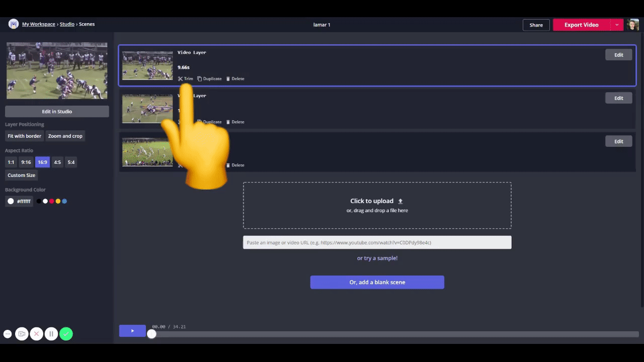The image size is (644, 362).
Task: Click the 9.66s duration text
Action: (184, 67)
